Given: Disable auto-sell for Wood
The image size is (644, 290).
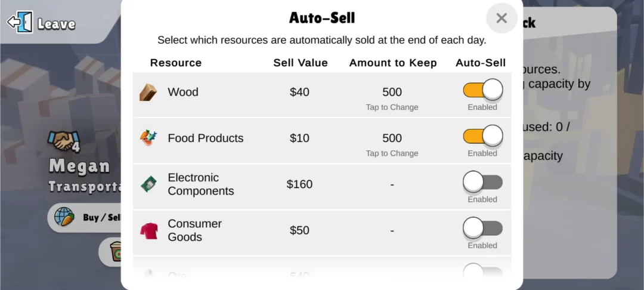Looking at the screenshot, I should (482, 90).
